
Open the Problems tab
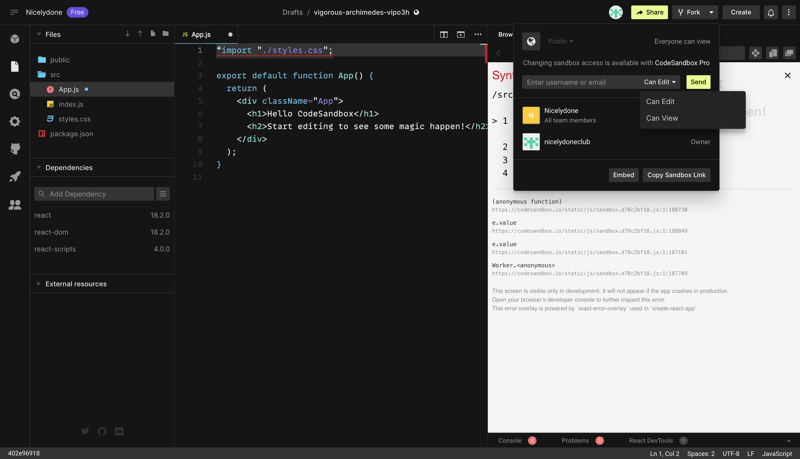tap(582, 441)
